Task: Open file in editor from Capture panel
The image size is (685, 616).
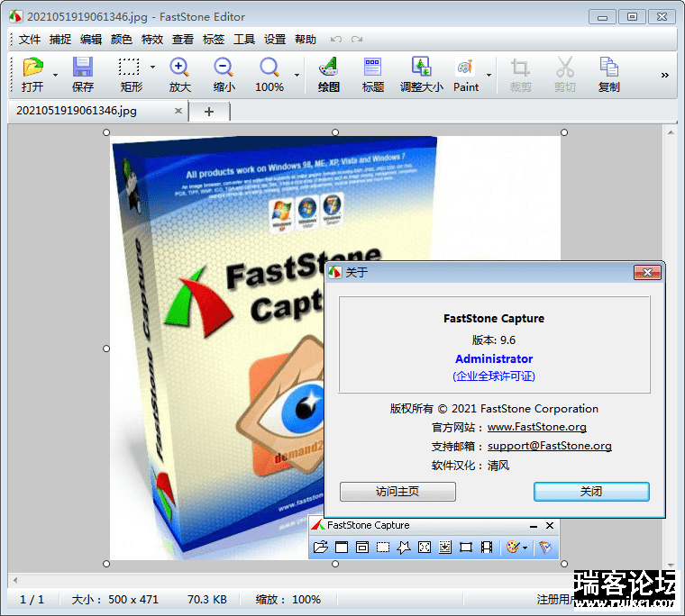Action: pos(321,547)
